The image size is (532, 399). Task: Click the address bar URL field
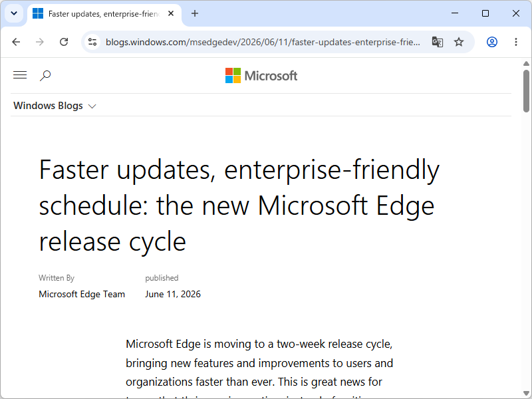pos(263,42)
